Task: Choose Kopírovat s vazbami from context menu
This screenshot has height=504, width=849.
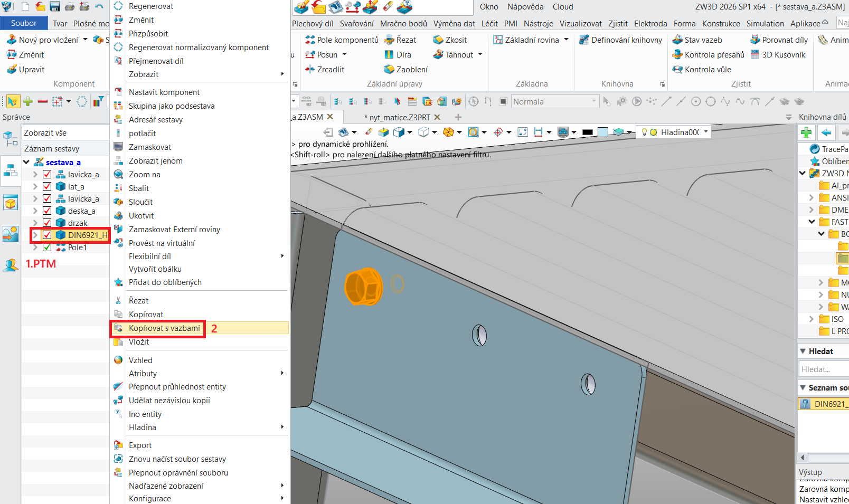Action: click(x=164, y=328)
